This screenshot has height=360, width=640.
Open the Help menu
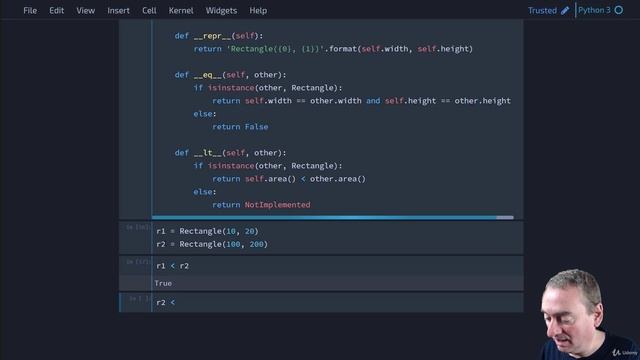pyautogui.click(x=258, y=11)
